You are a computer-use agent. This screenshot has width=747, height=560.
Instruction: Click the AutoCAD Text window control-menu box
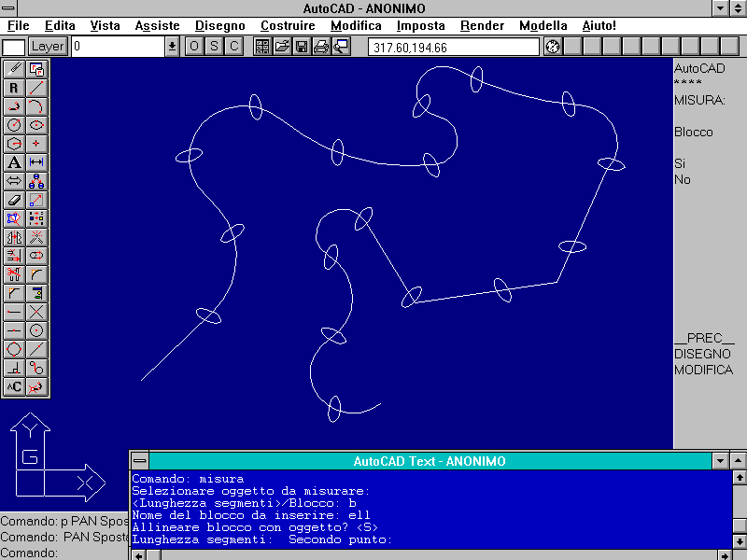pos(139,460)
